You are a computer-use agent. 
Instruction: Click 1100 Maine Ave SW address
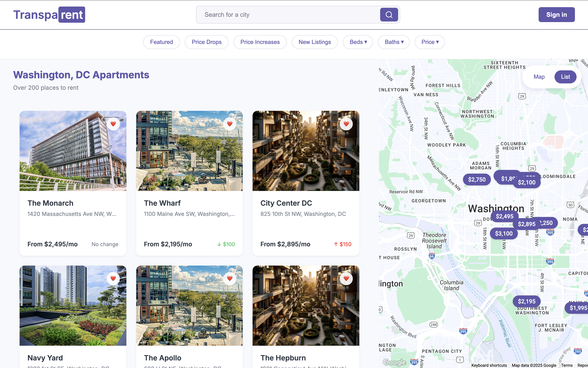189,214
